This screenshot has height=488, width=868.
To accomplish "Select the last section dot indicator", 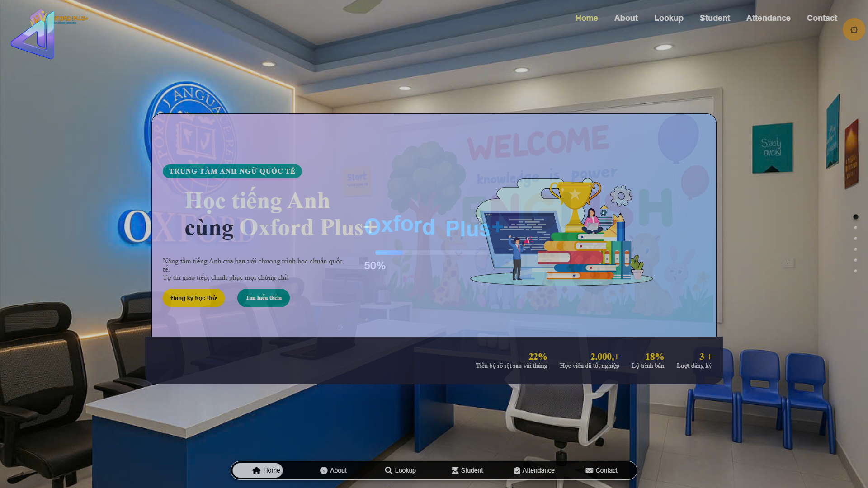I will 855,271.
